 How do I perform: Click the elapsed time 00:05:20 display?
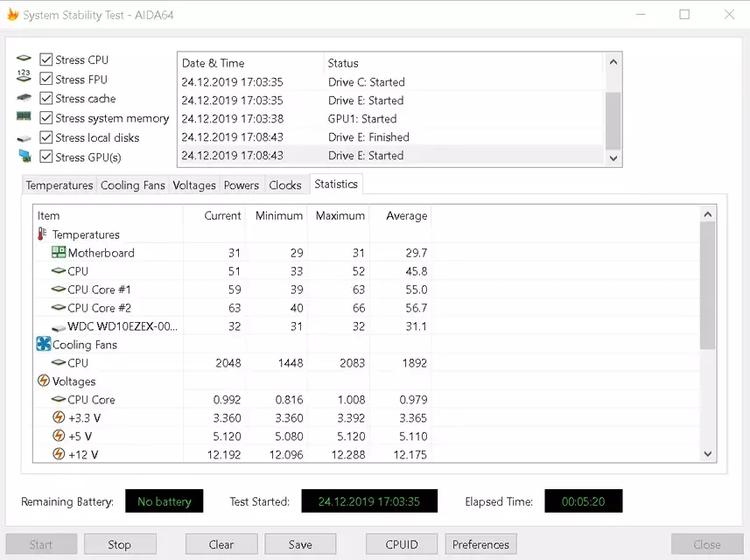(x=584, y=501)
